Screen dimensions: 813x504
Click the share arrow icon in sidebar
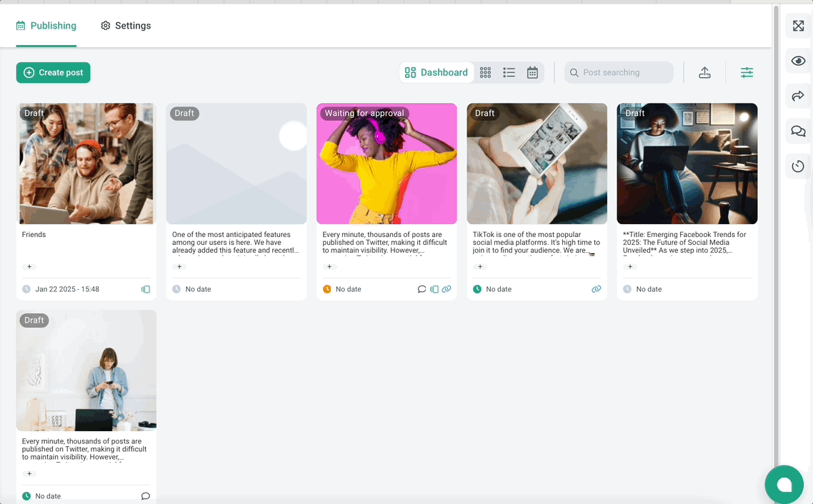pos(798,96)
